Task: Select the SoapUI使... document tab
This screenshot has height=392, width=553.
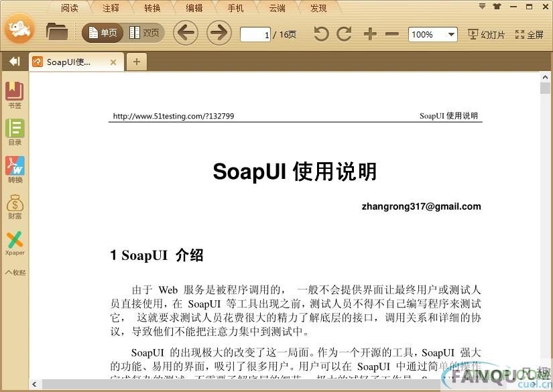Action: click(76, 62)
